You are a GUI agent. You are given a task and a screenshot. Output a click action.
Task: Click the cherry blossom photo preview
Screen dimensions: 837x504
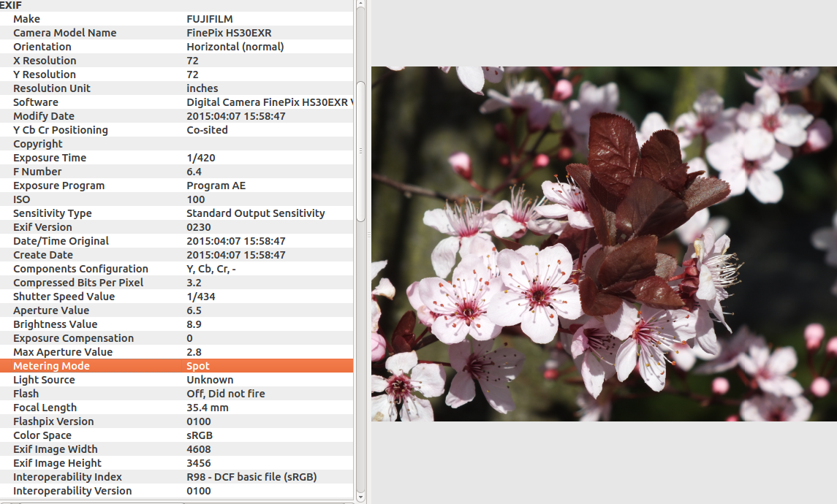click(x=603, y=244)
